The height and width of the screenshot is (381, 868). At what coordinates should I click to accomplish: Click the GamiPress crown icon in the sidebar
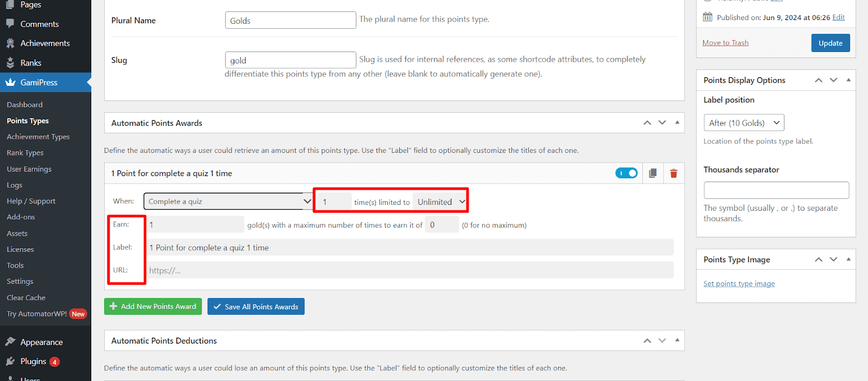10,82
